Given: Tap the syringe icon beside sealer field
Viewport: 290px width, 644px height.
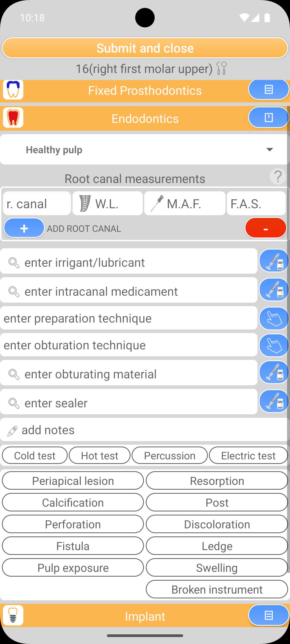Looking at the screenshot, I should (x=274, y=402).
